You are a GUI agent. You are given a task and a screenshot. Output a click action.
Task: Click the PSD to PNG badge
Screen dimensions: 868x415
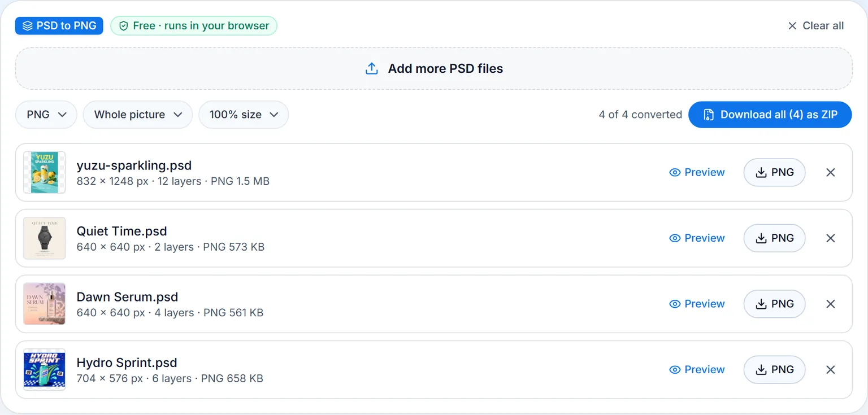[59, 25]
